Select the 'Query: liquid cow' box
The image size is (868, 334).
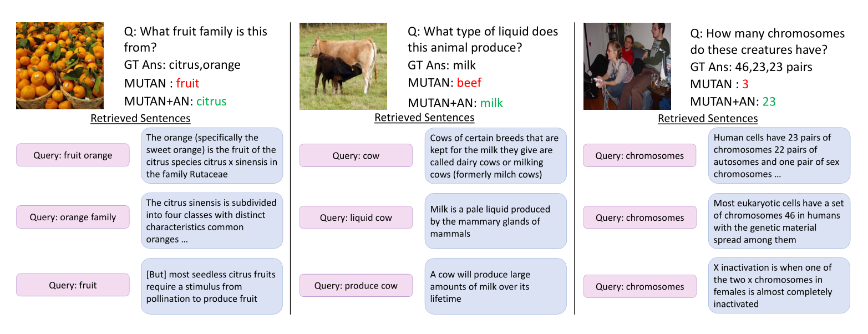pos(356,217)
